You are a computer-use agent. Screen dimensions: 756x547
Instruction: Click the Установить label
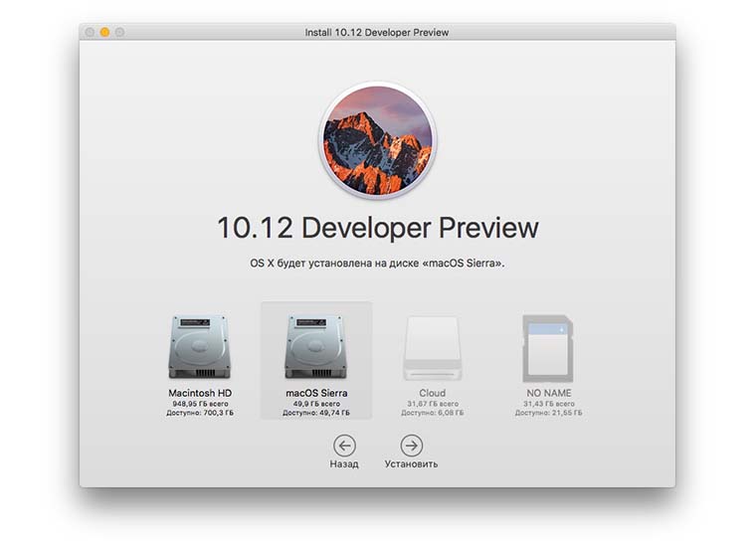point(411,464)
